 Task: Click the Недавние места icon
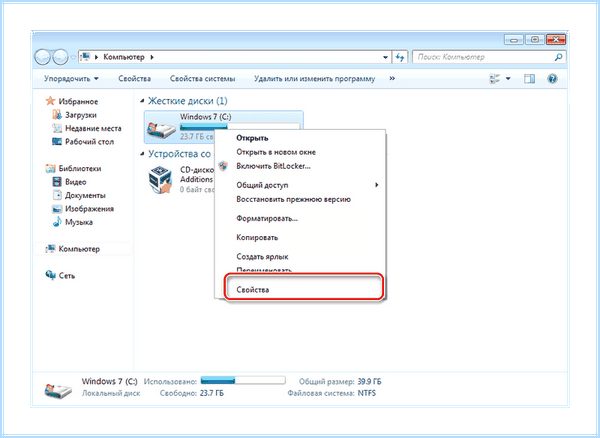pyautogui.click(x=57, y=128)
